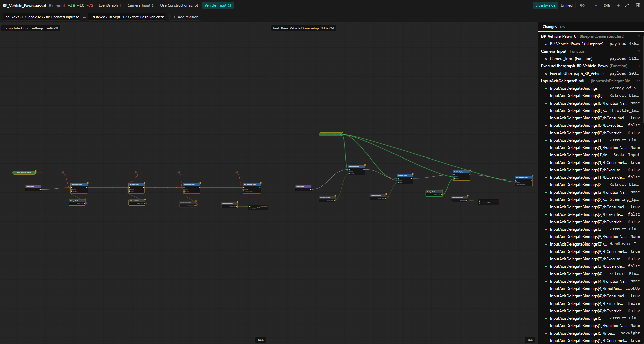This screenshot has height=344, width=644.
Task: Click the BP_Vehicle_Pawn.uasset file title
Action: pyautogui.click(x=24, y=5)
